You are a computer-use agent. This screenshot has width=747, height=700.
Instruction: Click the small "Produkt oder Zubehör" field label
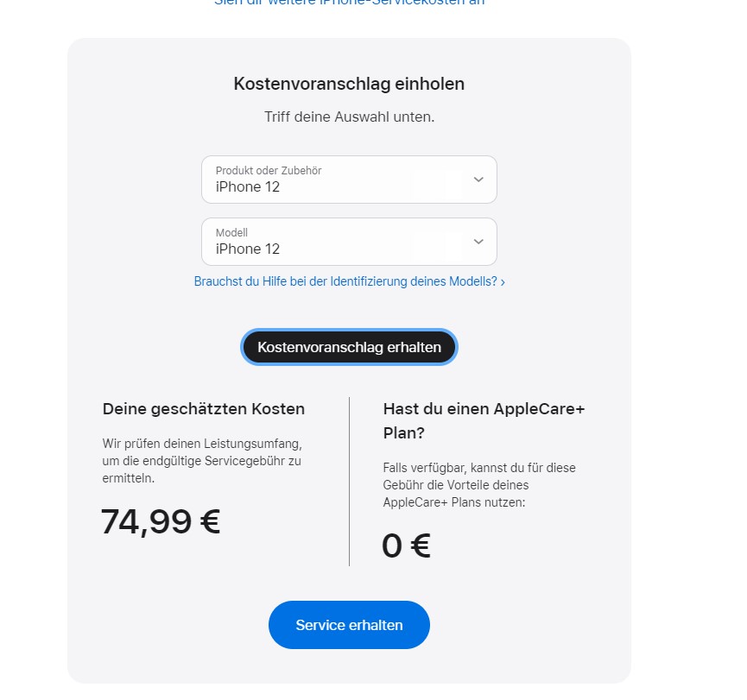(269, 171)
